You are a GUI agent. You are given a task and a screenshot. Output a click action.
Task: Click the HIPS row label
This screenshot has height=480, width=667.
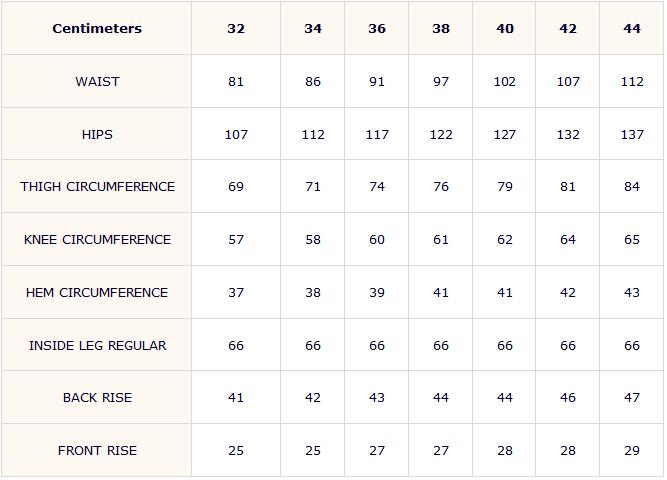(x=97, y=134)
